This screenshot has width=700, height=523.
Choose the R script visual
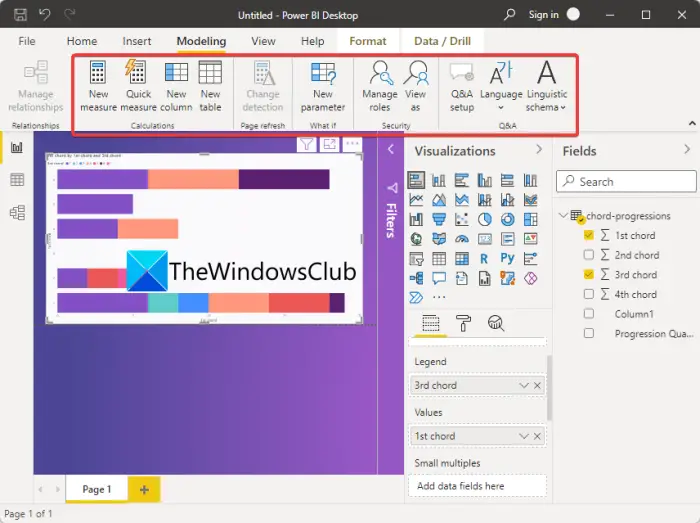tap(484, 259)
